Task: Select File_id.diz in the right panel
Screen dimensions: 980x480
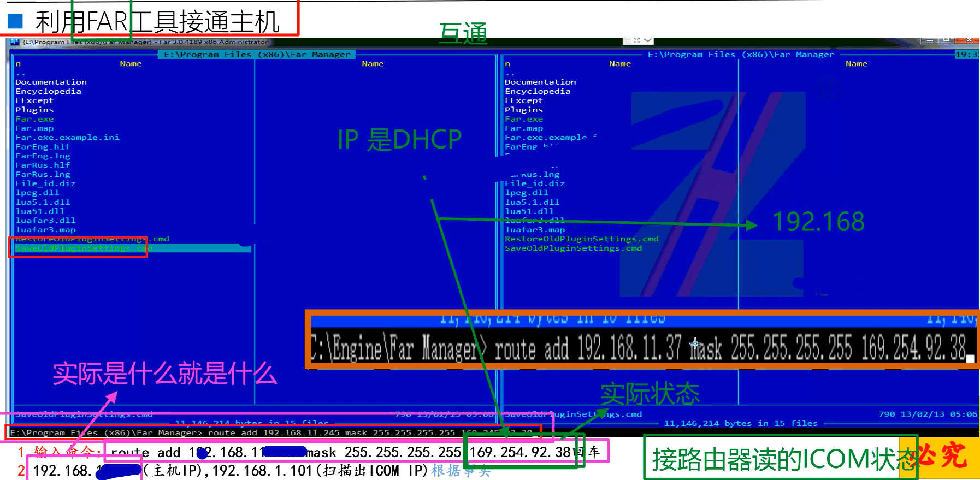Action: (535, 183)
